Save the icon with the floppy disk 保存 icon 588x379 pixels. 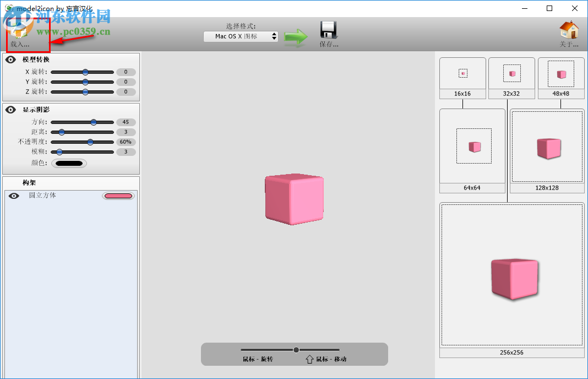pos(327,30)
